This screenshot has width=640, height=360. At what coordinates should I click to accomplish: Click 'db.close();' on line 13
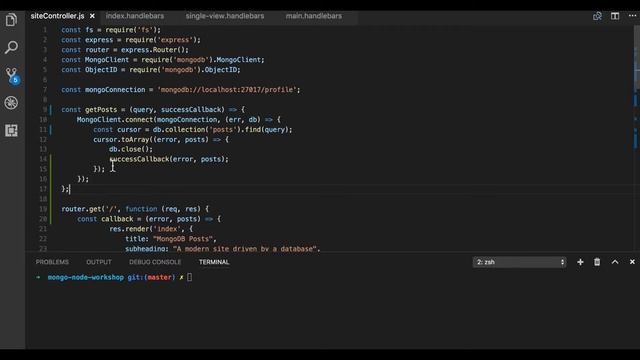coord(131,149)
